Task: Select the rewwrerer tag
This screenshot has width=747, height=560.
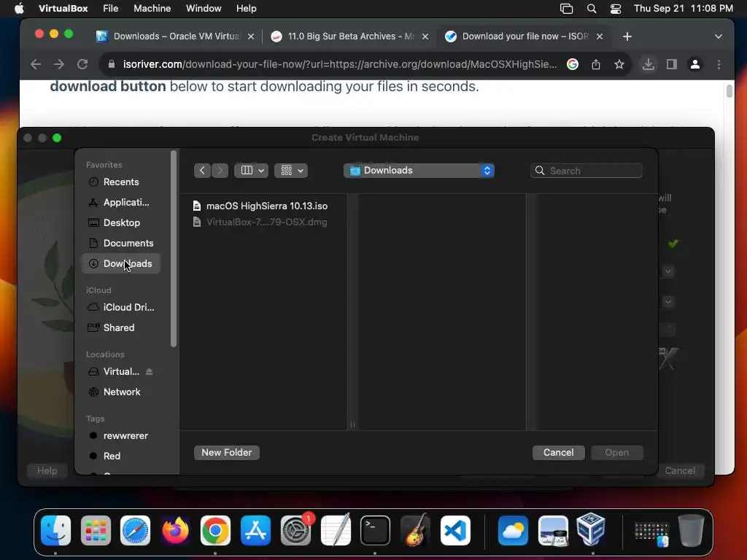Action: click(121, 436)
